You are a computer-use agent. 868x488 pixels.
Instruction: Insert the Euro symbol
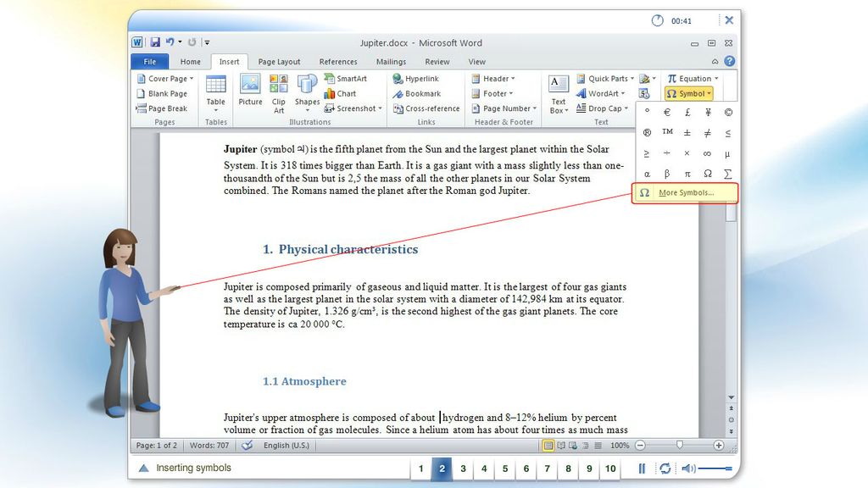(667, 113)
